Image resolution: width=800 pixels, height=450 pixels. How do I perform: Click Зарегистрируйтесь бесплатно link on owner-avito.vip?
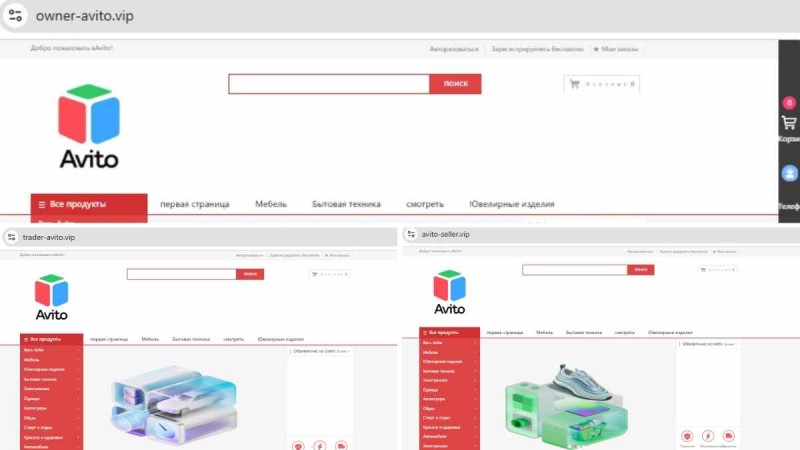point(537,49)
